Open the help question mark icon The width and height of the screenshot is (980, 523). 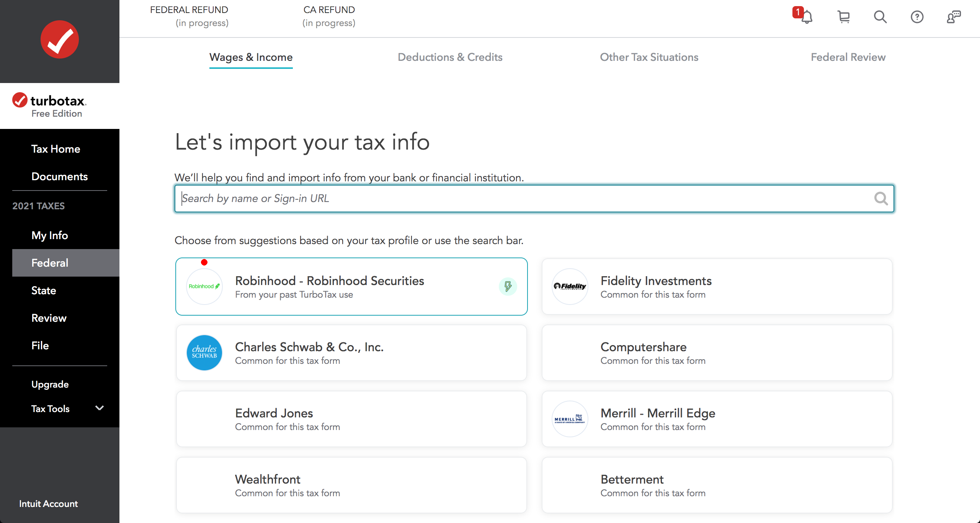tap(917, 17)
